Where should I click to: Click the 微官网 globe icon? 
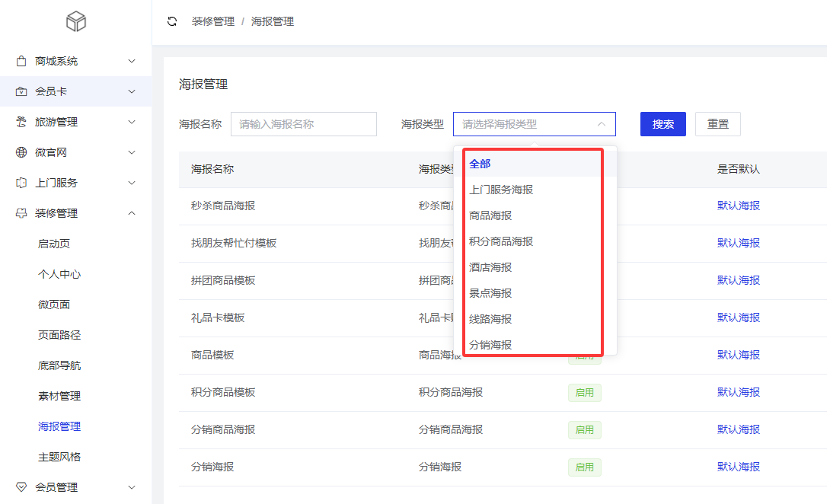21,152
